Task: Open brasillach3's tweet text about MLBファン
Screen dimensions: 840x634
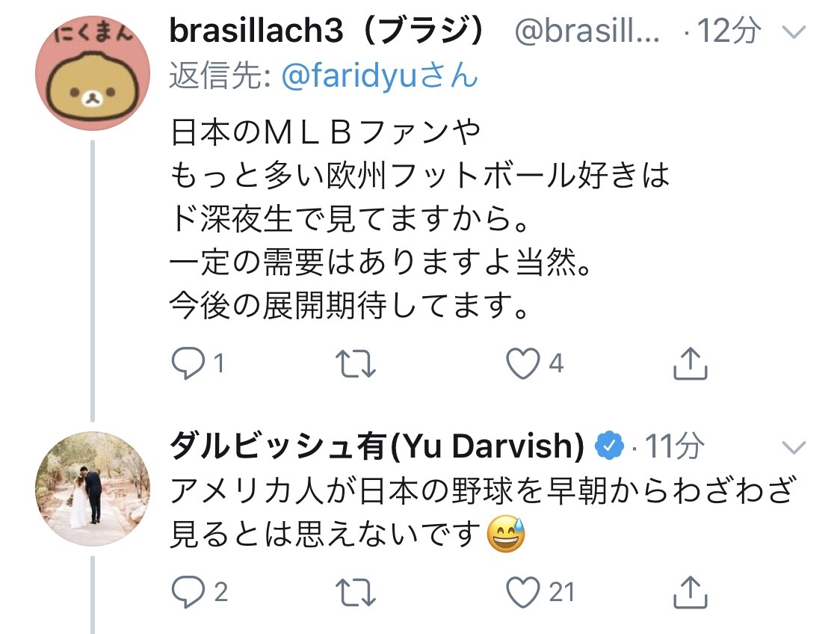Action: pyautogui.click(x=420, y=218)
